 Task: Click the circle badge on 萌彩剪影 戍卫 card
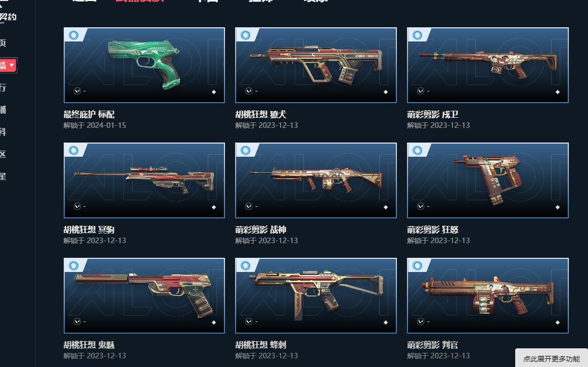point(417,35)
